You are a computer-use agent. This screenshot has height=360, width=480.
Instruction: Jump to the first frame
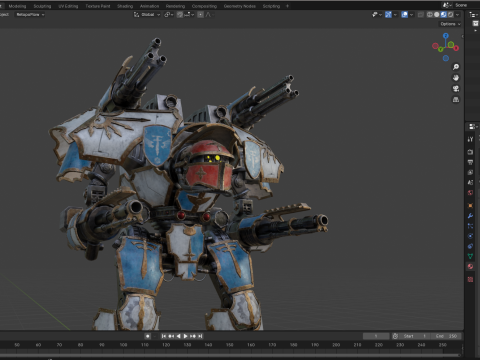click(x=164, y=336)
